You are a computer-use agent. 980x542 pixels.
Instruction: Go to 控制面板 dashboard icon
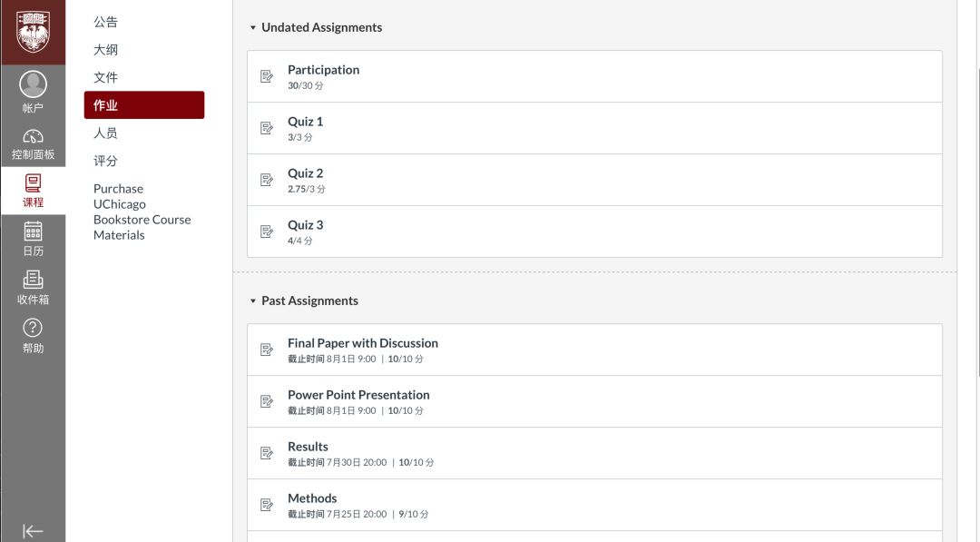(x=34, y=136)
